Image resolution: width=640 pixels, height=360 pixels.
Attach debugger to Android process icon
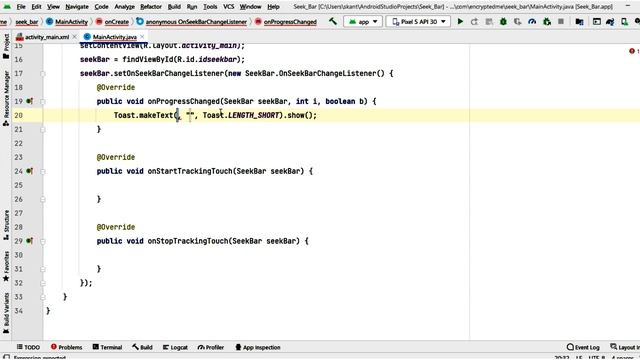point(547,22)
